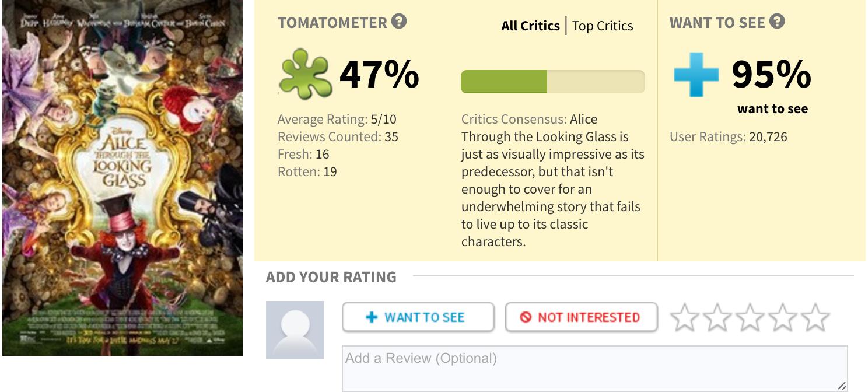Screen dimensions: 868x392
Task: Rate the movie five stars
Action: (x=815, y=318)
